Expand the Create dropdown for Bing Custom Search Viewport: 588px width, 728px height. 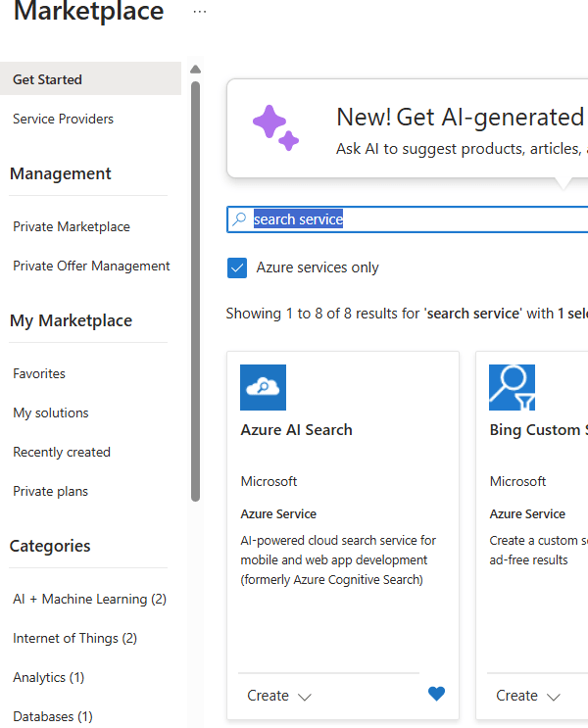[x=553, y=697]
